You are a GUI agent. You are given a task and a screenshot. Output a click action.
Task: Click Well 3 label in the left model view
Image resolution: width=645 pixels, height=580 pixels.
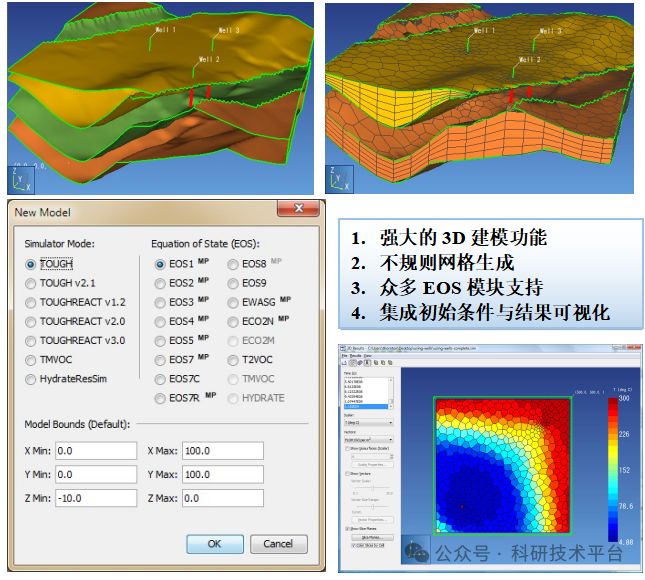[229, 30]
